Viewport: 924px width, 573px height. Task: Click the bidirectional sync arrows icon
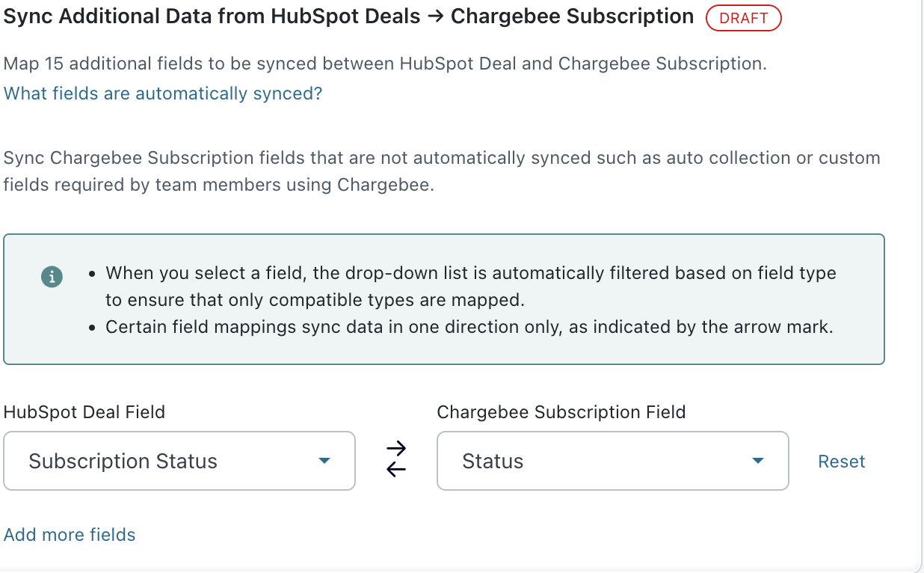click(396, 459)
